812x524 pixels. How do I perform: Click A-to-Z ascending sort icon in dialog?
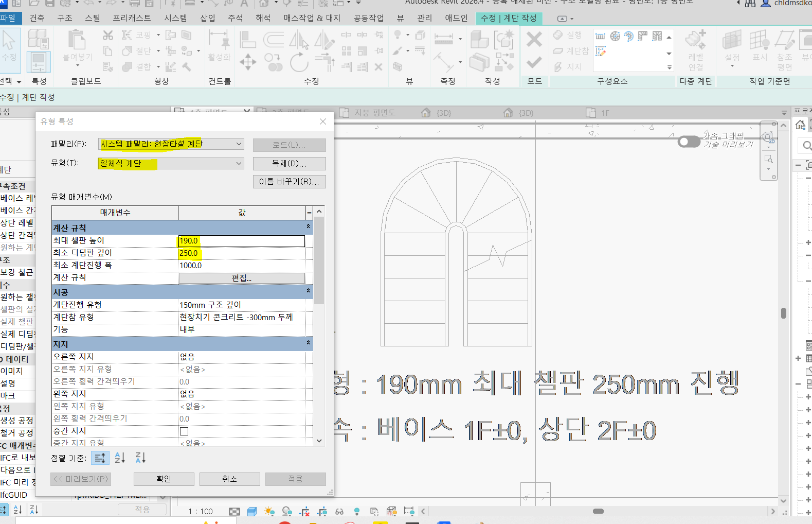pyautogui.click(x=120, y=458)
